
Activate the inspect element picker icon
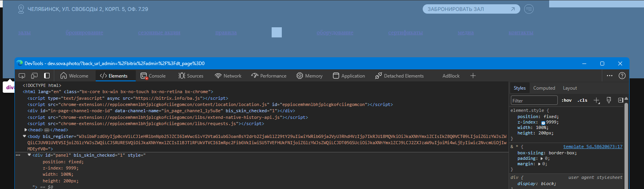pos(22,76)
